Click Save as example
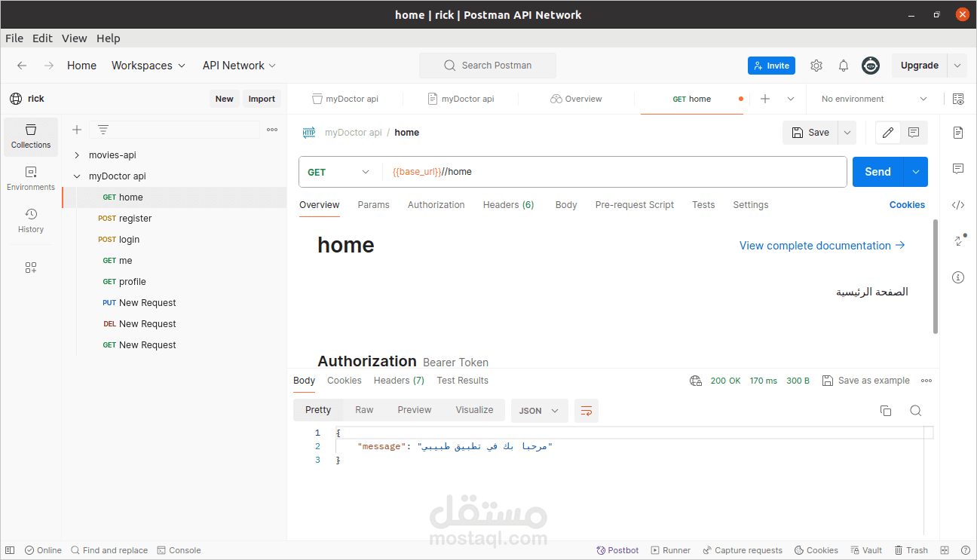Viewport: 977px width, 560px height. pyautogui.click(x=866, y=381)
